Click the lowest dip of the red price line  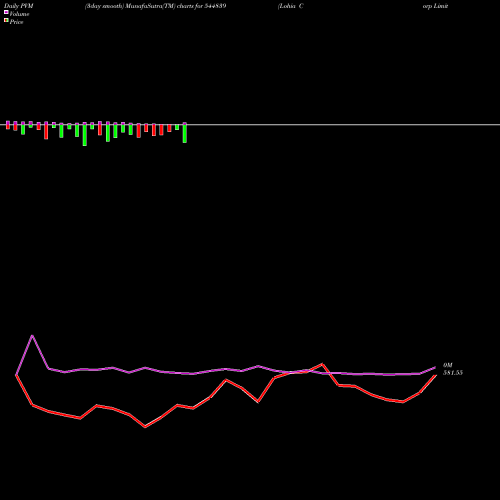pos(145,427)
